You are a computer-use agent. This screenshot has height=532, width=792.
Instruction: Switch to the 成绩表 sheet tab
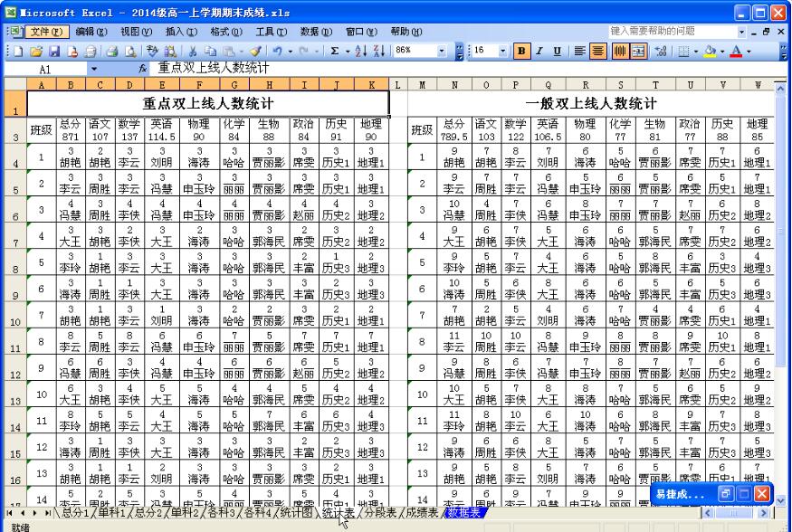(x=422, y=513)
